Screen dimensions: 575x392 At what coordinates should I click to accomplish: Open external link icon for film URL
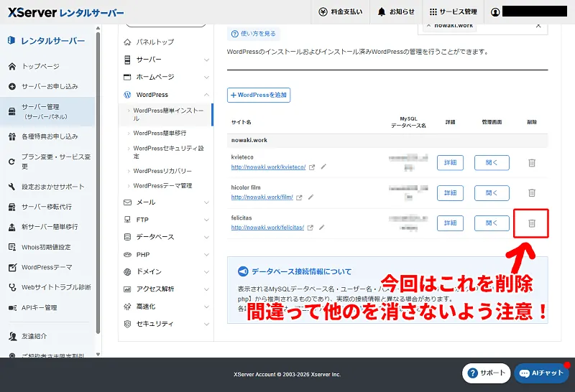click(x=299, y=197)
